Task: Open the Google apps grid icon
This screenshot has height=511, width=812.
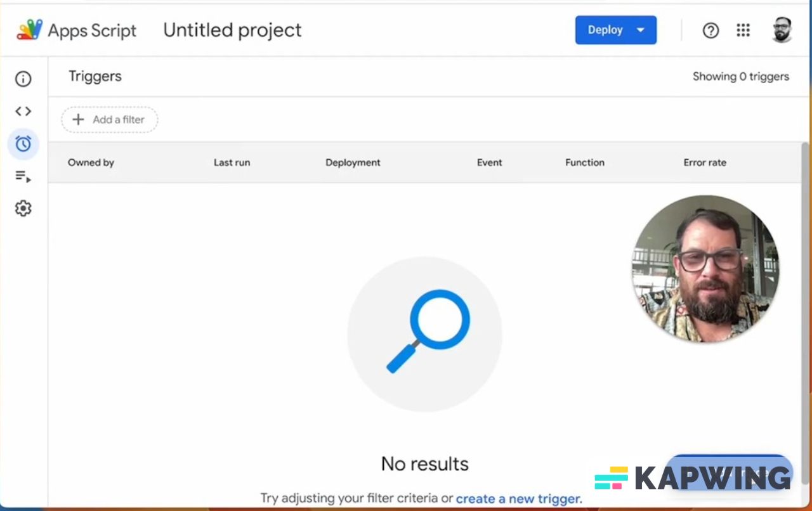Action: (x=743, y=30)
